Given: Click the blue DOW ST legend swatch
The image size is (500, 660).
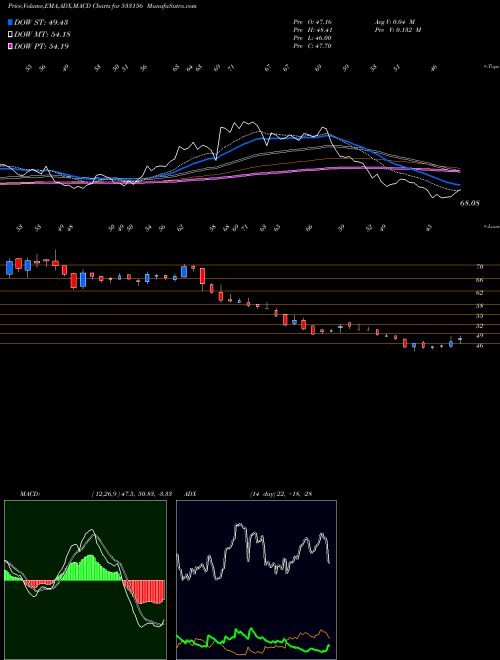Looking at the screenshot, I should pos(10,22).
